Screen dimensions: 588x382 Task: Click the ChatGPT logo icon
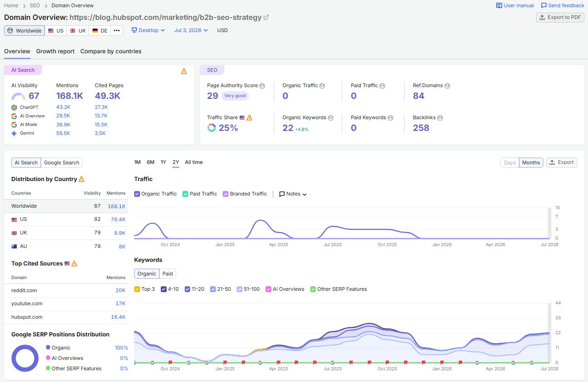tap(14, 107)
